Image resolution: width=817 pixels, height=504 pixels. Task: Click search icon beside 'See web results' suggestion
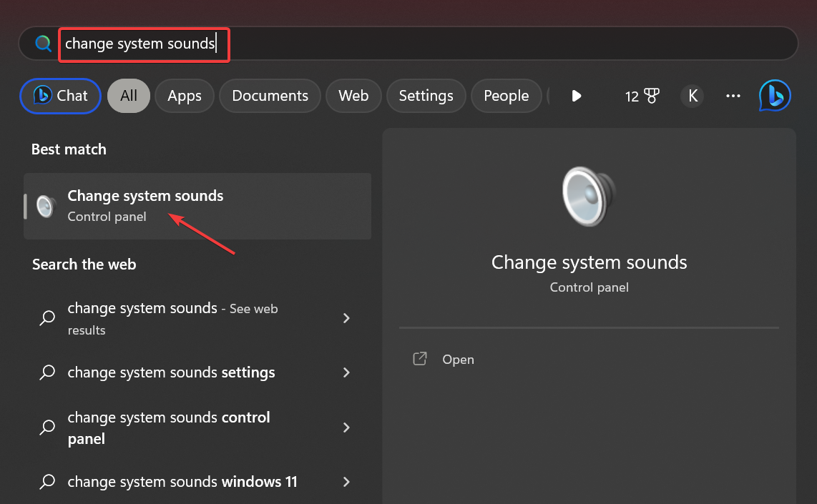tap(47, 318)
